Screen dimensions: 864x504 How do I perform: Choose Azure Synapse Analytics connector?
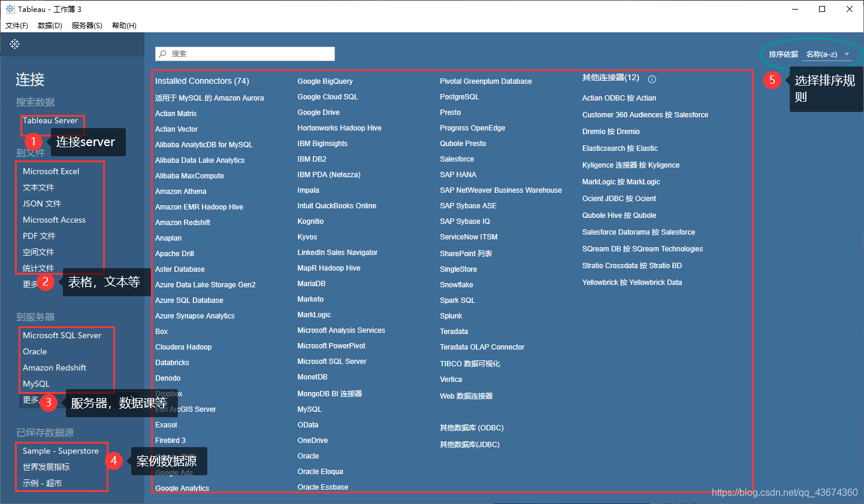click(195, 316)
